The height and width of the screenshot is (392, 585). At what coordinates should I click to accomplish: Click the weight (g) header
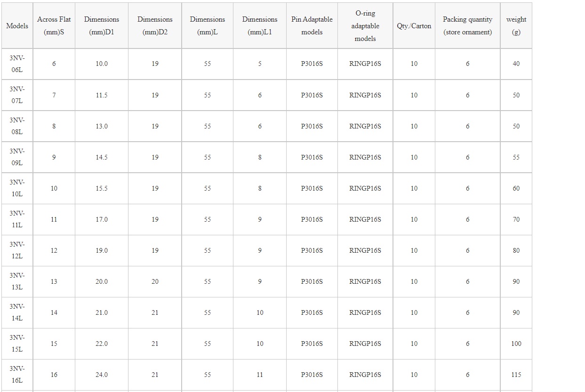[516, 26]
